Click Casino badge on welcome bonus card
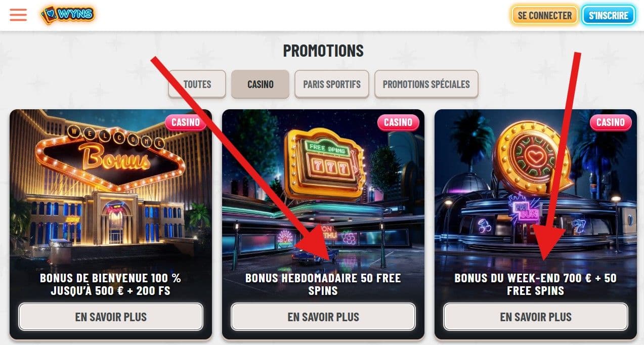 tap(186, 122)
